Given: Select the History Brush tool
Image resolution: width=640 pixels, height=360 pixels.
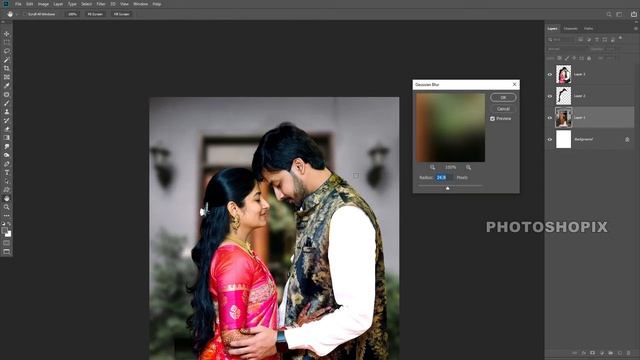Looking at the screenshot, I should (7, 121).
